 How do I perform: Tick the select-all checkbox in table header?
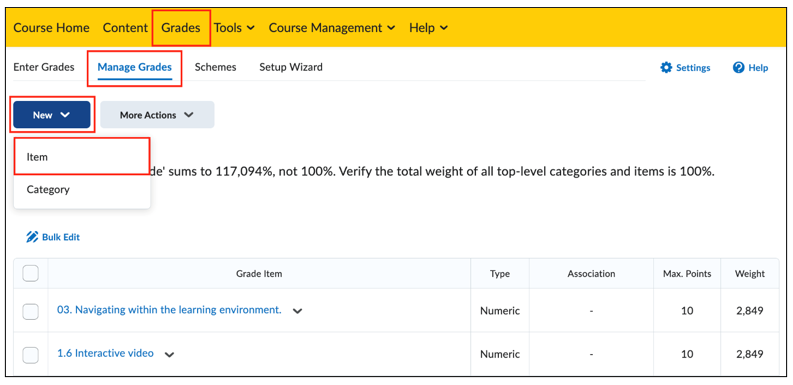pos(30,274)
